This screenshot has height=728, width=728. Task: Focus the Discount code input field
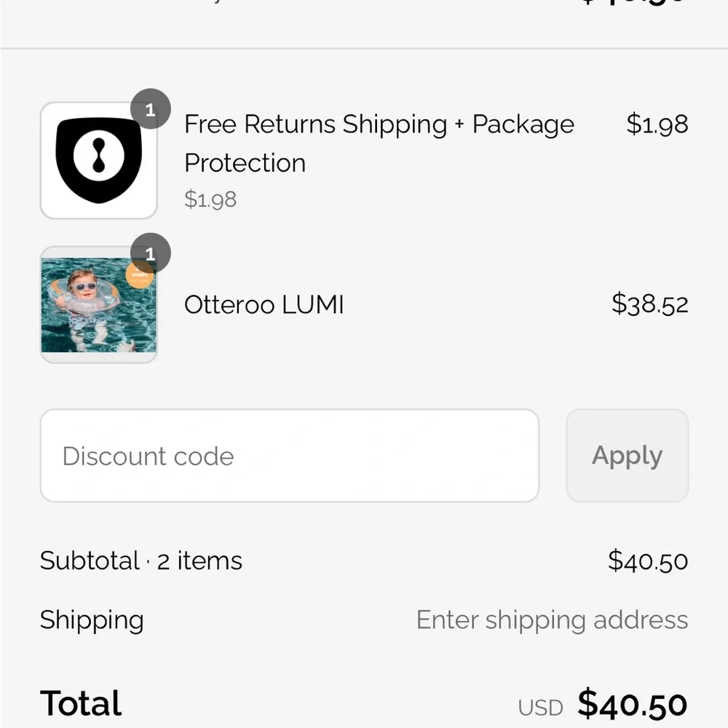pyautogui.click(x=289, y=456)
